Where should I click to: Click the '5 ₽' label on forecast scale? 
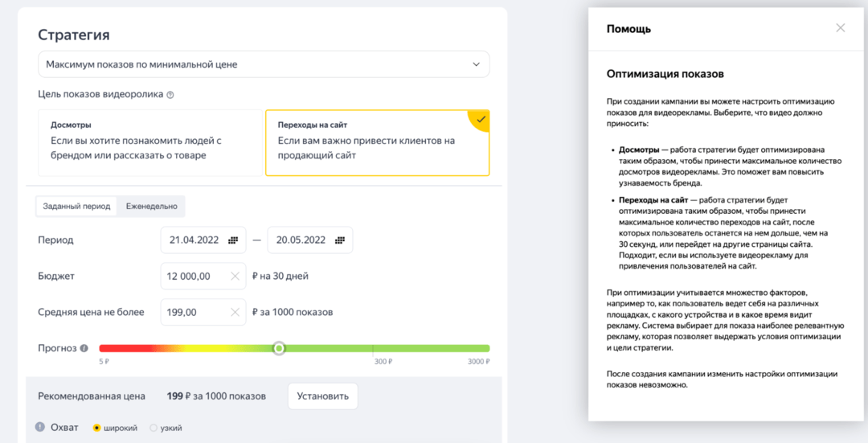[104, 362]
